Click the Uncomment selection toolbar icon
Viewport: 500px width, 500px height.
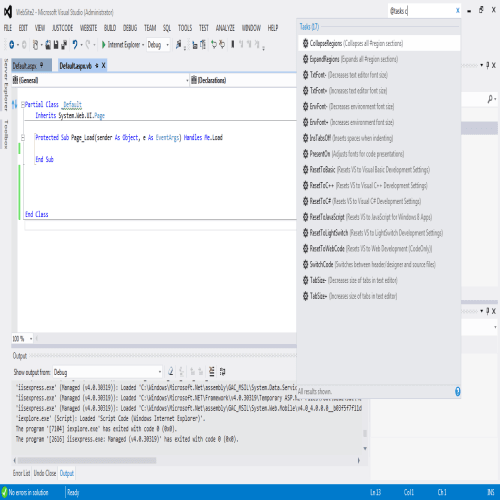tap(203, 44)
